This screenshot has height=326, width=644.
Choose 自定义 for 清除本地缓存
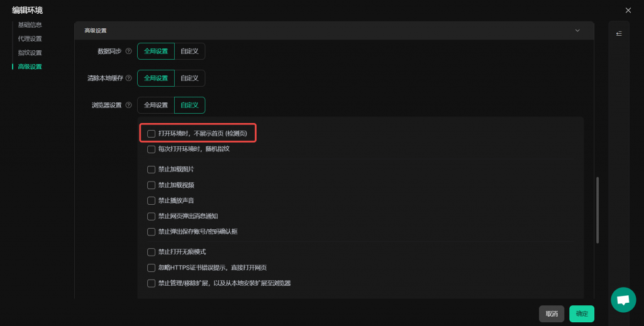[x=189, y=79]
